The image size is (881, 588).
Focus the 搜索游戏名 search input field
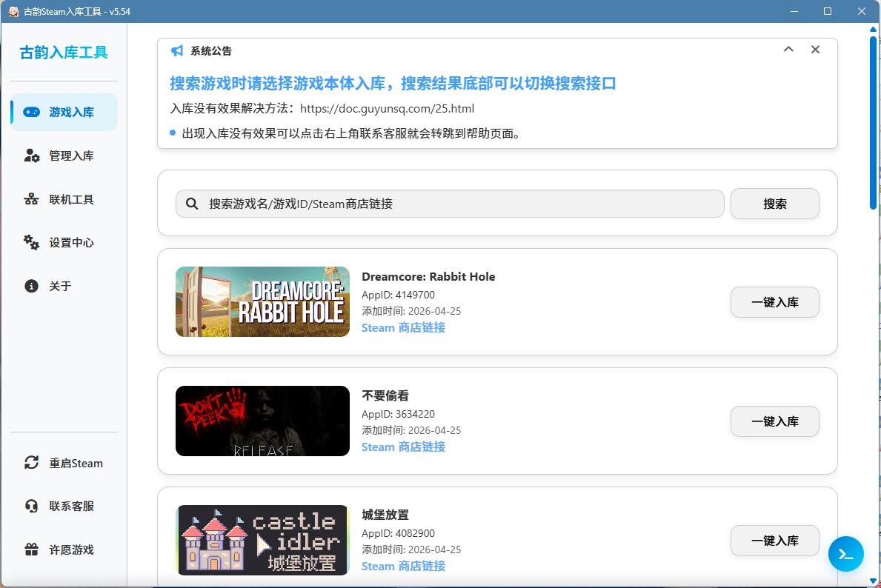[x=450, y=204]
